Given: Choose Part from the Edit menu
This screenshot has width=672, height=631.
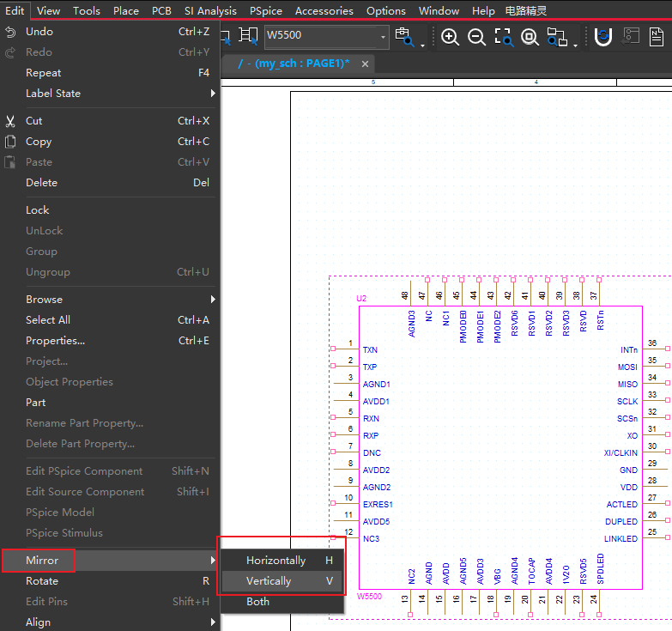Looking at the screenshot, I should coord(110,403).
